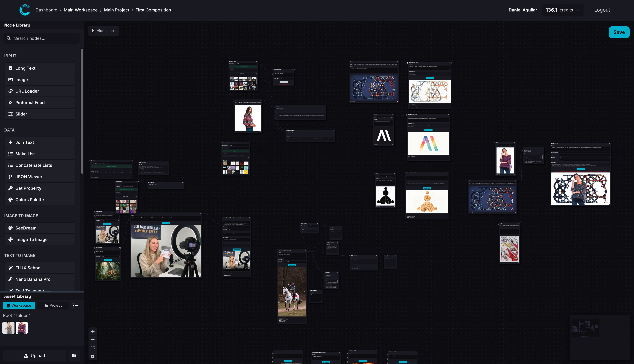The width and height of the screenshot is (634, 364).
Task: Click the Logout button
Action: coord(602,10)
